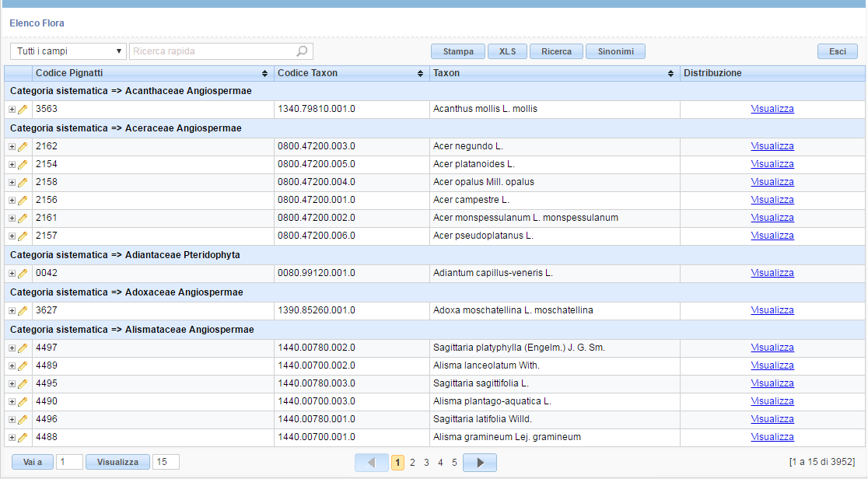Go to page 5
Viewport: 868px width, 479px height.
454,463
